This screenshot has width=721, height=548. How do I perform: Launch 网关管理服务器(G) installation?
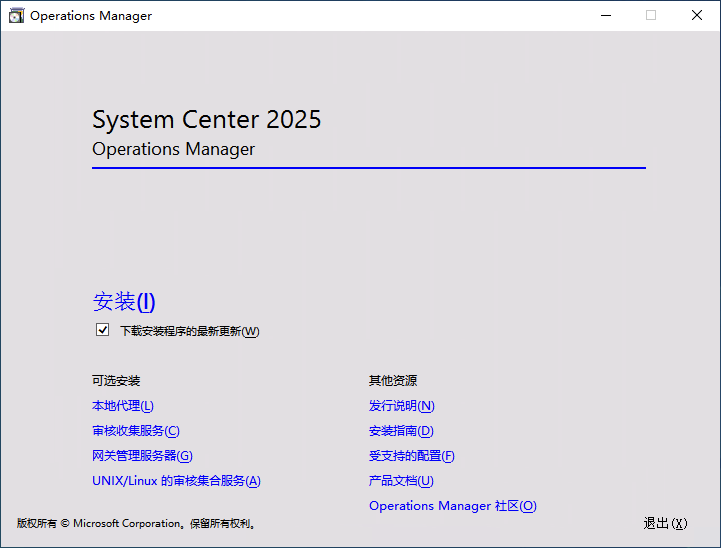pos(142,456)
